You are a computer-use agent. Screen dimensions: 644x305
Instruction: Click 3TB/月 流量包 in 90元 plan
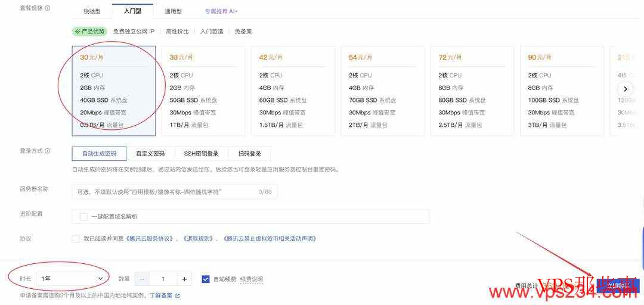coord(547,125)
